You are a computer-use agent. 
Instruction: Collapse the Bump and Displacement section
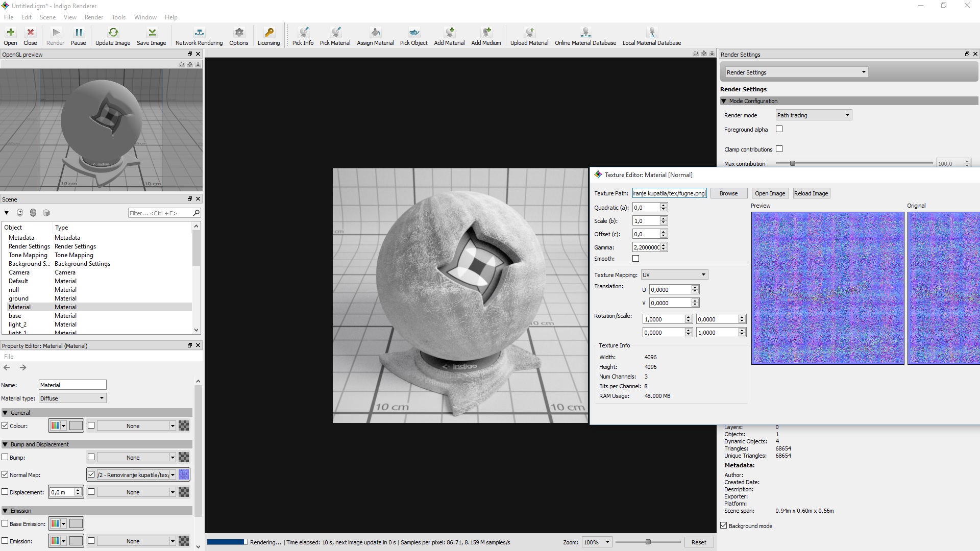click(x=5, y=444)
